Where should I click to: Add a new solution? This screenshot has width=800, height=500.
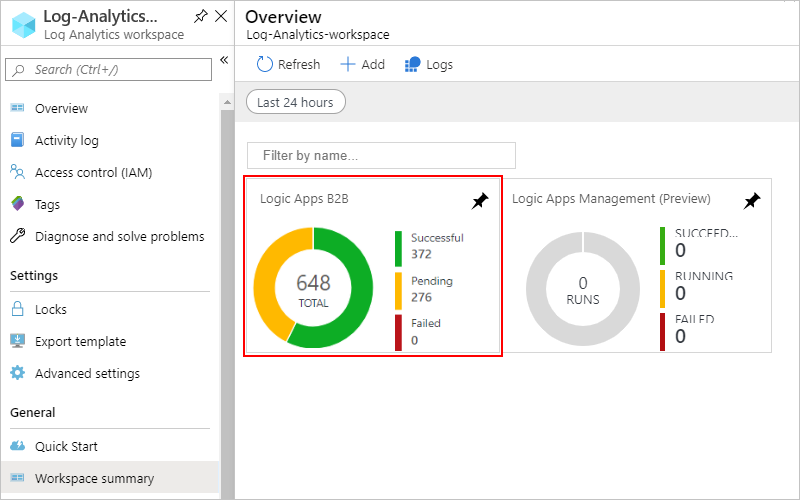coord(373,65)
